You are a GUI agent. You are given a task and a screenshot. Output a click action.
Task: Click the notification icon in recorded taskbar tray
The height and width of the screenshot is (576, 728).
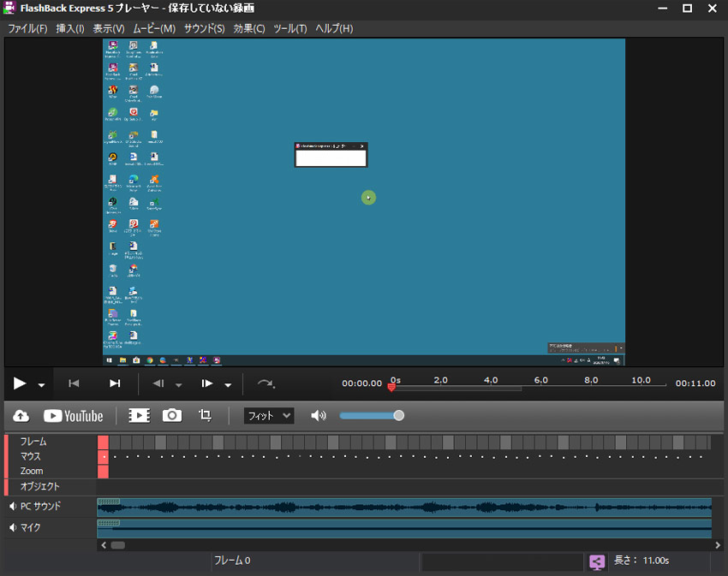[x=617, y=360]
